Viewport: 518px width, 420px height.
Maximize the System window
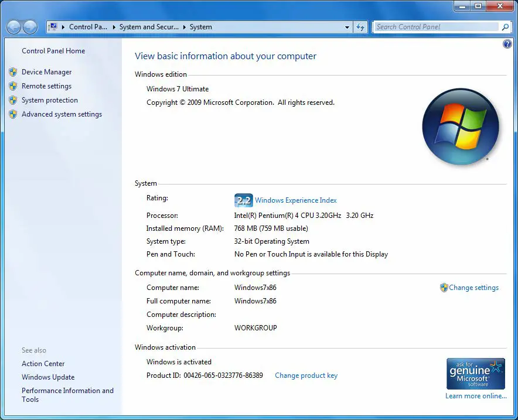tap(478, 6)
